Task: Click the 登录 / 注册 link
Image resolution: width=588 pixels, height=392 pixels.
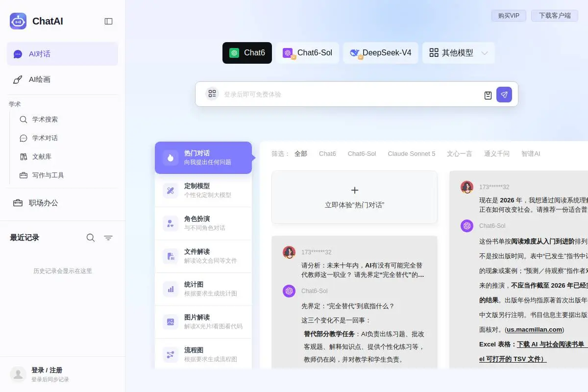Action: [x=47, y=370]
